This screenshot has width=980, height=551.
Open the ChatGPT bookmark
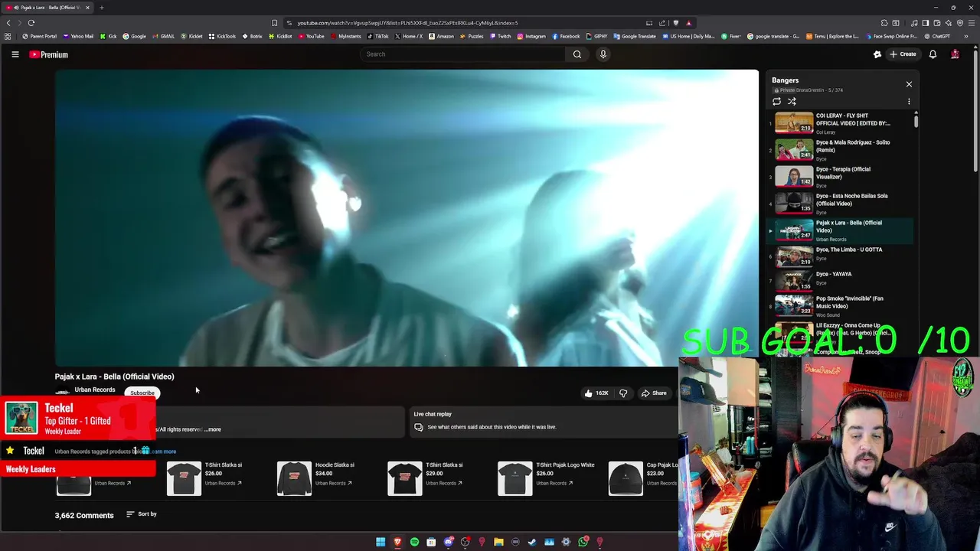(936, 36)
